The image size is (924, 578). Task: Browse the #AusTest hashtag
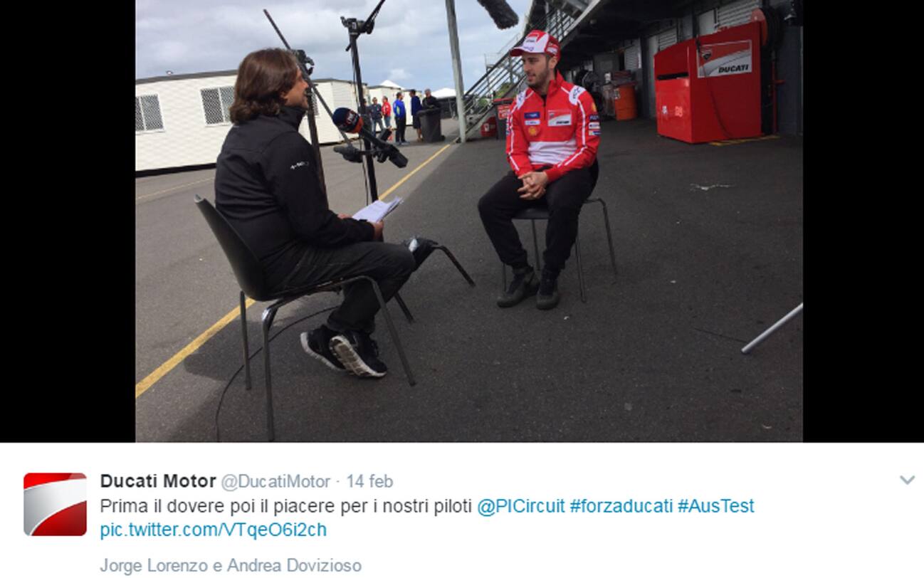point(715,506)
